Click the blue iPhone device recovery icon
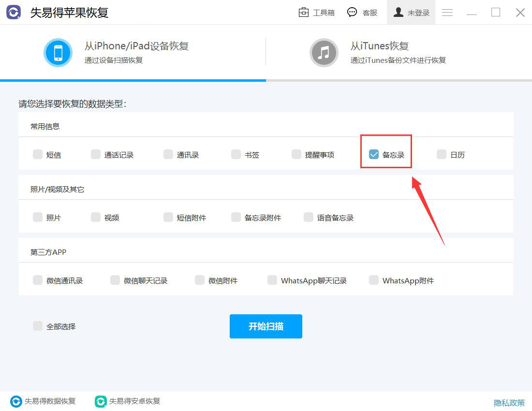The width and height of the screenshot is (532, 411). (58, 53)
